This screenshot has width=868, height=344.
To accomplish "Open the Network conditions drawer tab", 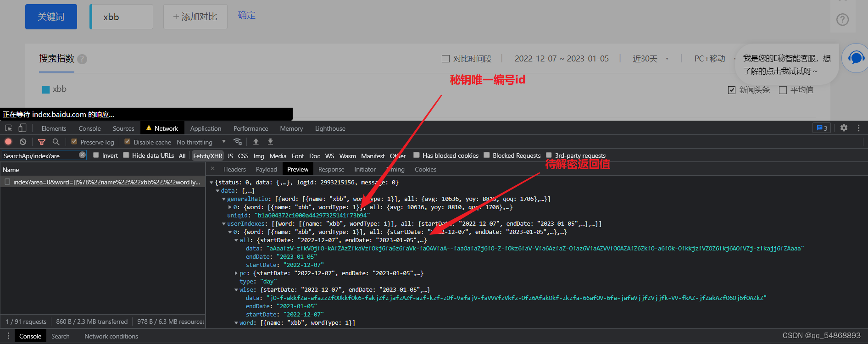I will click(111, 336).
